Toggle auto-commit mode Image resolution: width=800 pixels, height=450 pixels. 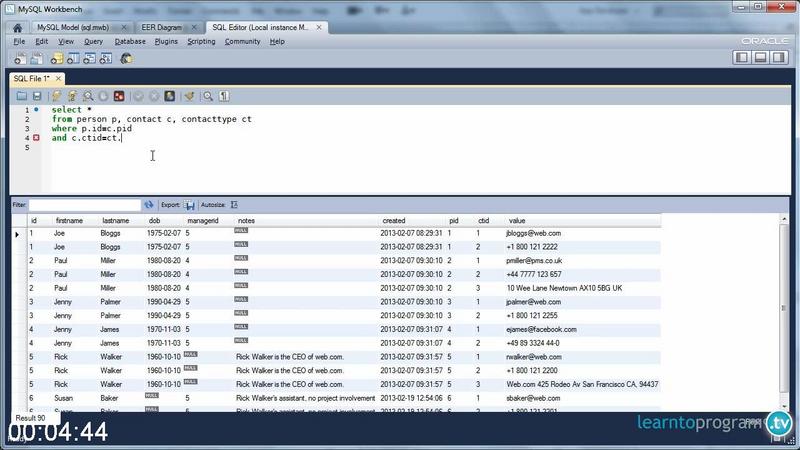tap(169, 96)
